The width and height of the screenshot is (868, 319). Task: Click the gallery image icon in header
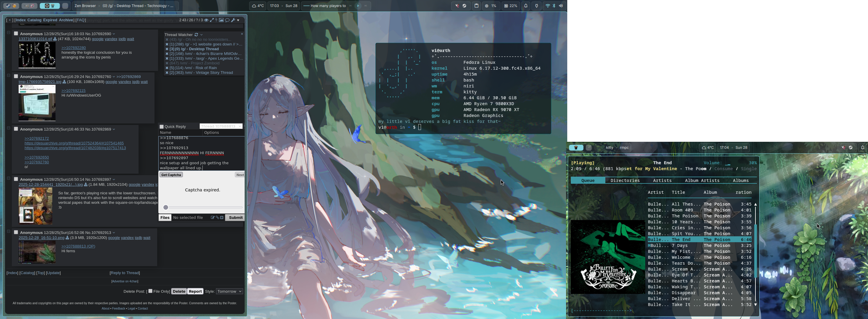click(221, 20)
